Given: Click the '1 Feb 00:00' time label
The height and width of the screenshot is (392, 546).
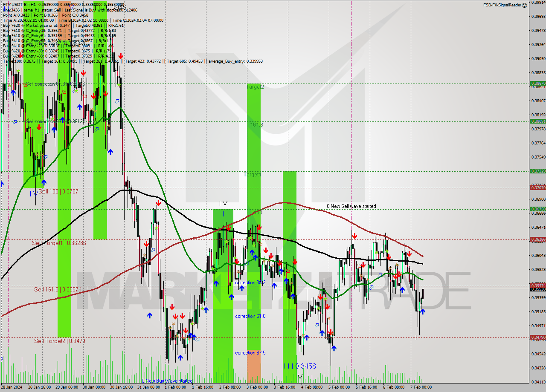Looking at the screenshot, I should pos(175,387).
